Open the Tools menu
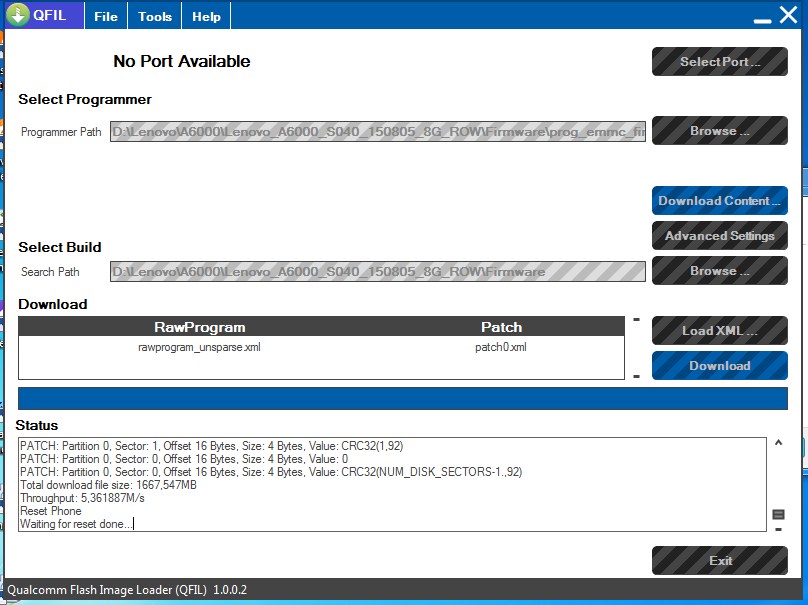Screen dimensions: 808x605 [x=153, y=15]
